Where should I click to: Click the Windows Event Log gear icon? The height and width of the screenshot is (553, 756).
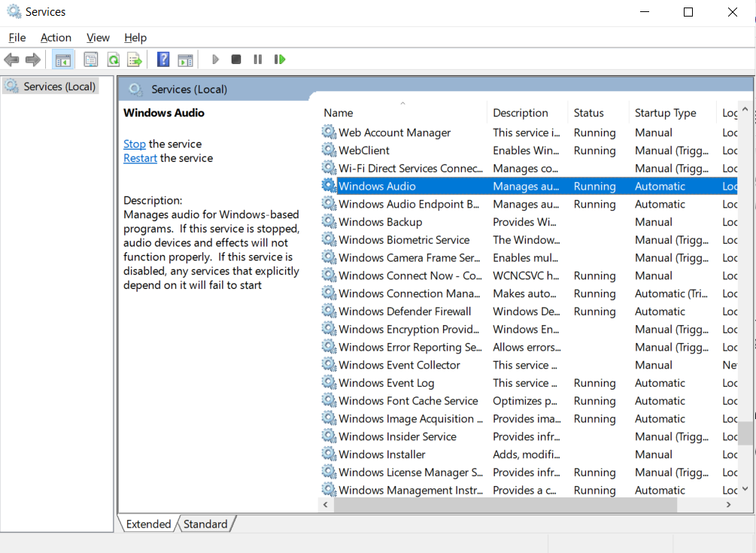(329, 382)
